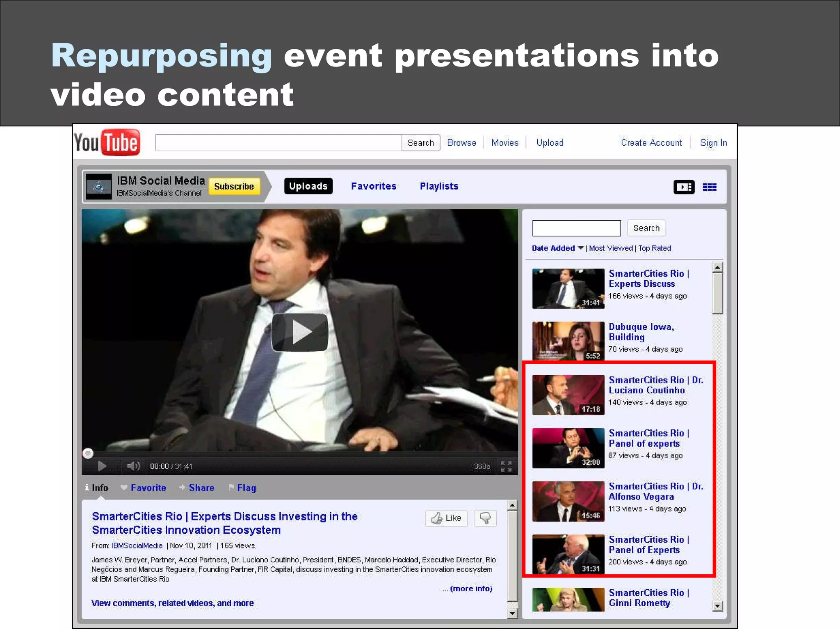Click the video list scroll up arrow

click(717, 267)
